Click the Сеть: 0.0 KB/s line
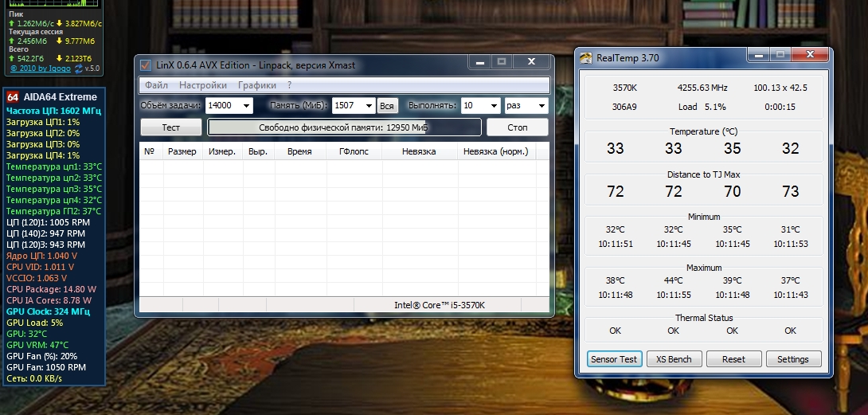This screenshot has width=868, height=415. tap(34, 378)
